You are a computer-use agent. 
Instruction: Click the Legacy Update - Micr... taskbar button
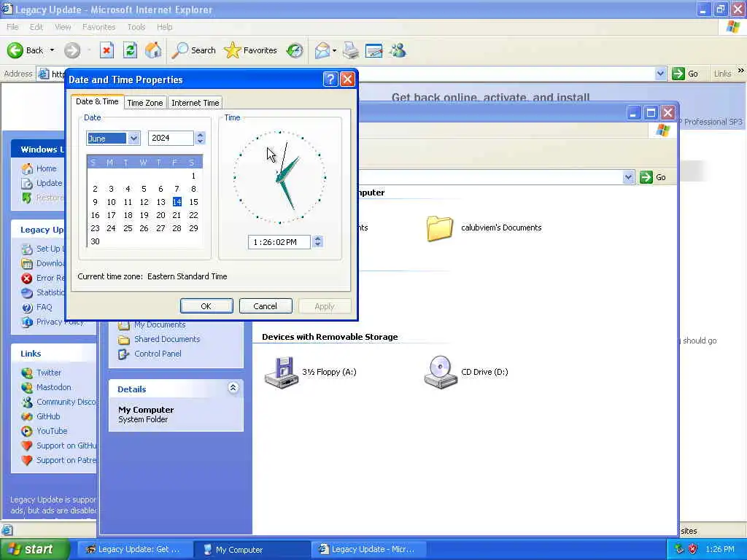369,550
